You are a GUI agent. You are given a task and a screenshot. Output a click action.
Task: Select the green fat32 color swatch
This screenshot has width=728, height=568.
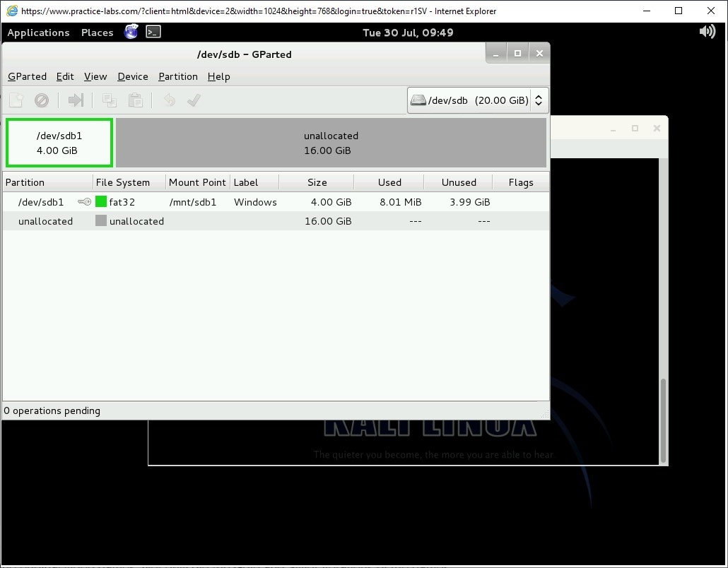coord(101,202)
